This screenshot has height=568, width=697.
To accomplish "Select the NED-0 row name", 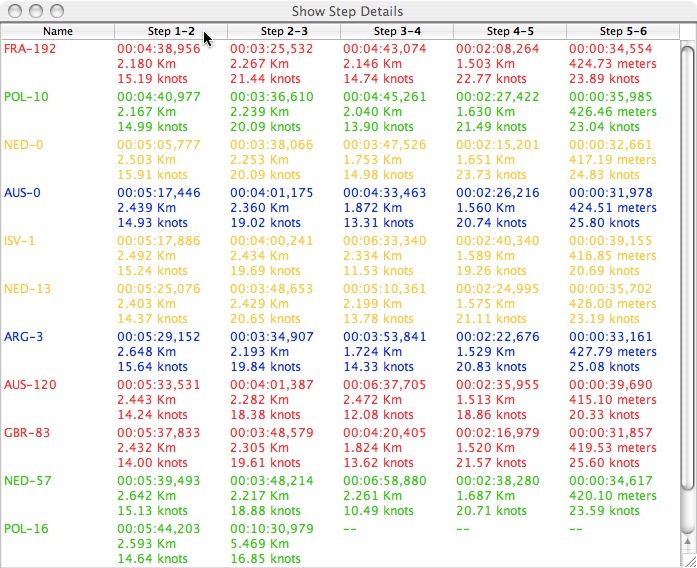I will pos(24,144).
